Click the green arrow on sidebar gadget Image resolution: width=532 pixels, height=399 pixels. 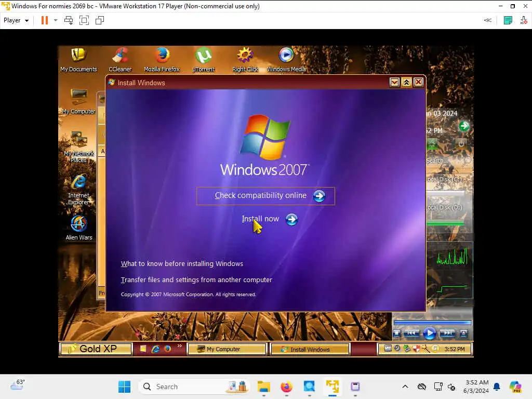click(x=464, y=126)
